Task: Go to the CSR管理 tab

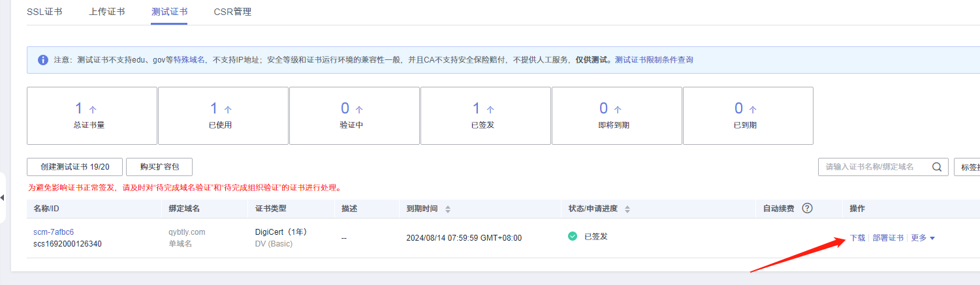Action: coord(232,12)
